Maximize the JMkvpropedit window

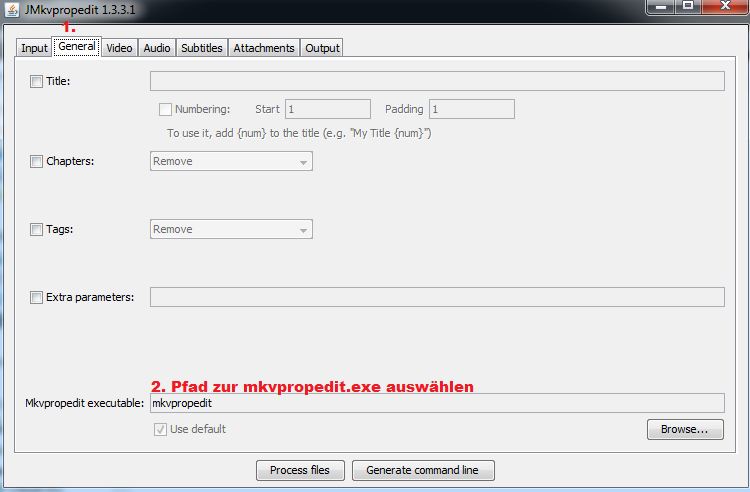tap(688, 6)
